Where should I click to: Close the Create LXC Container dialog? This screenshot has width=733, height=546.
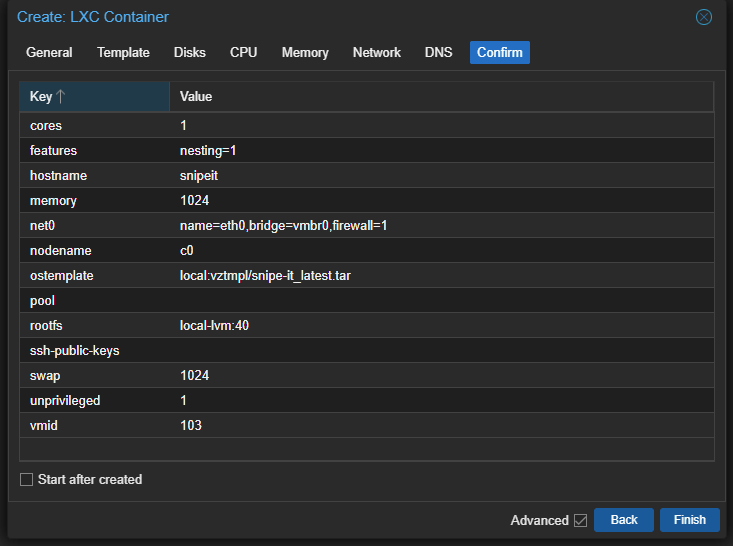pyautogui.click(x=704, y=17)
